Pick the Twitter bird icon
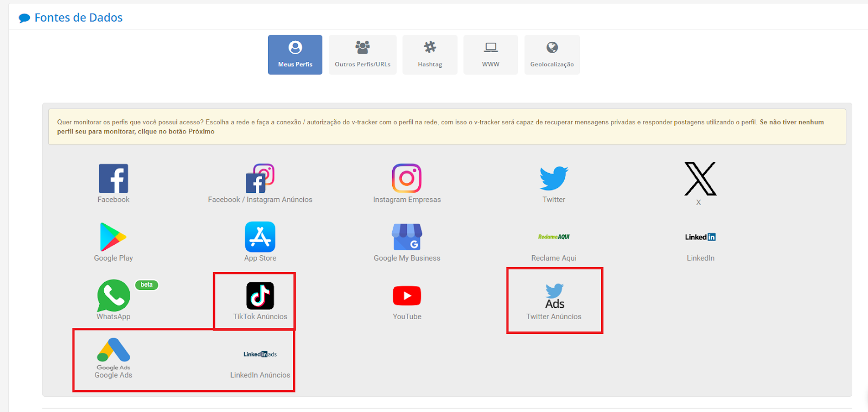This screenshot has height=412, width=868. click(554, 179)
